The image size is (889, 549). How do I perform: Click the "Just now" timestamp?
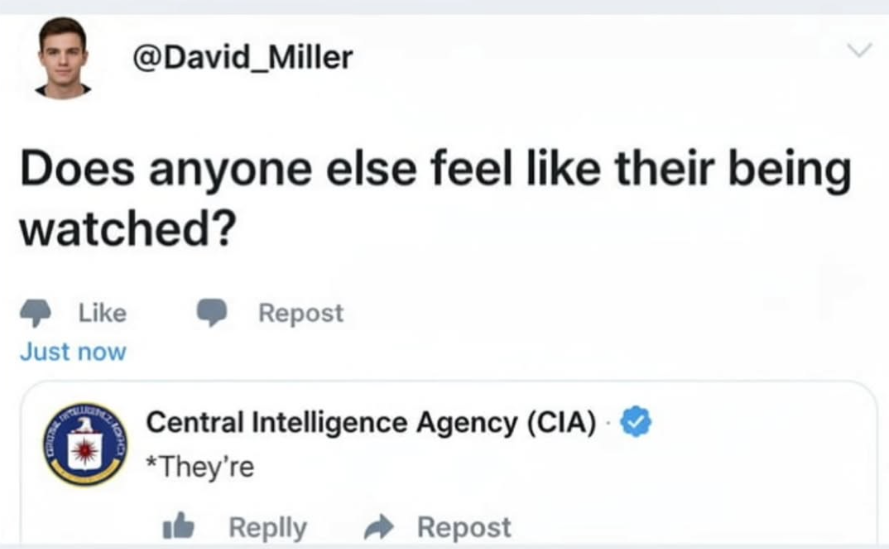tap(73, 352)
